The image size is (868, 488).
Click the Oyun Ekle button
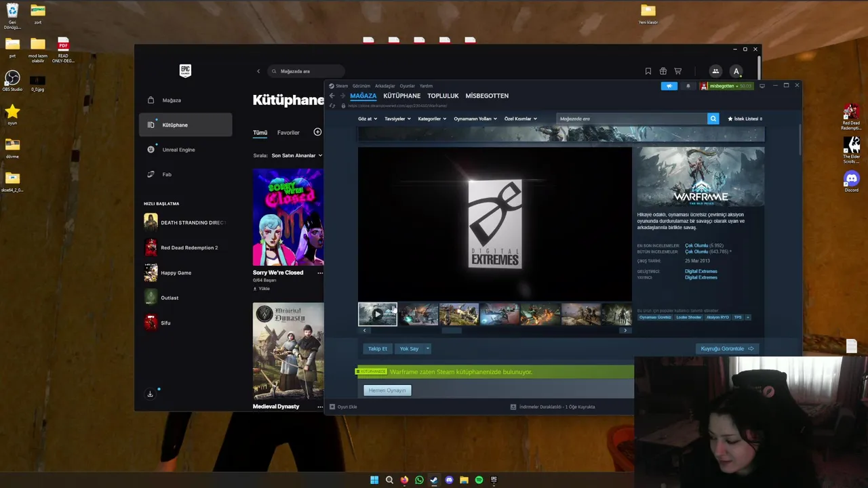[343, 407]
